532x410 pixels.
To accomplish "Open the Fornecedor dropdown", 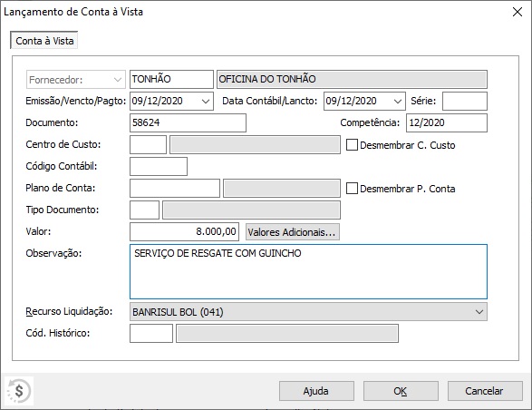I will pyautogui.click(x=76, y=80).
